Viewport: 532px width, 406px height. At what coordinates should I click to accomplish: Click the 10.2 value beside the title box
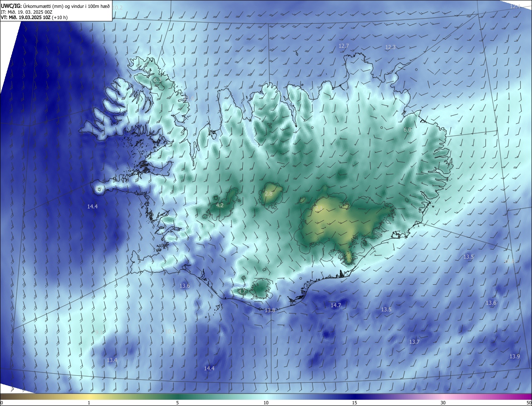click(118, 8)
